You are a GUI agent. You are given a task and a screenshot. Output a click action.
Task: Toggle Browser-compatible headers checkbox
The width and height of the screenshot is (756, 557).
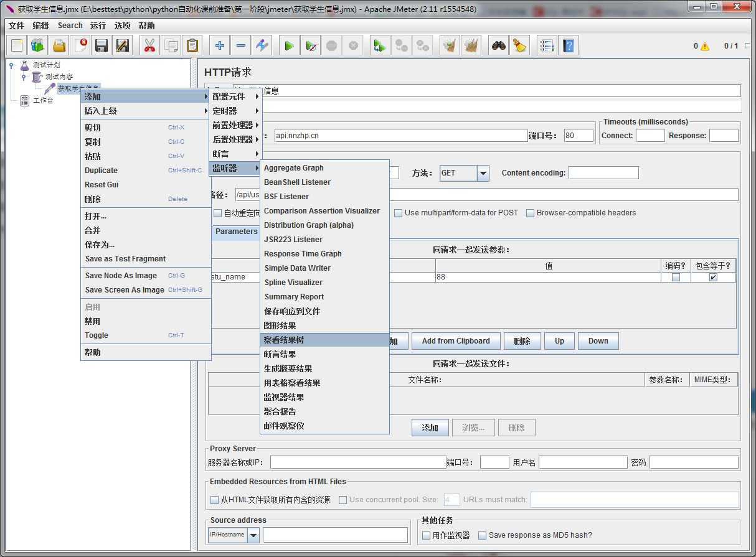[531, 213]
